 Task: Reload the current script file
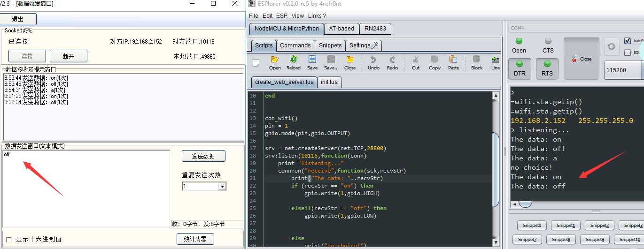click(x=294, y=62)
